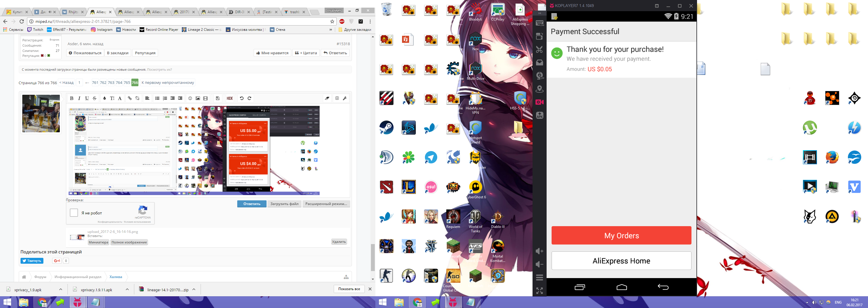Expand options for the lineage zip download
Viewport: 868px width, 308px height.
[x=194, y=289]
